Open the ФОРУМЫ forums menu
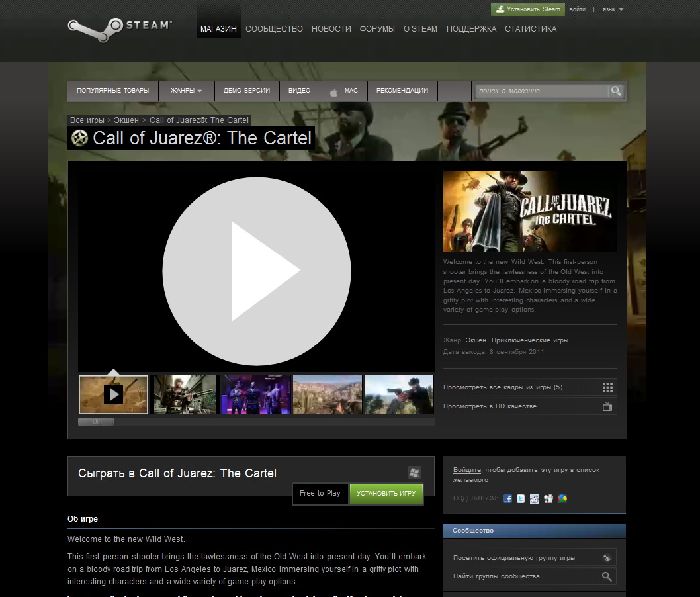 pyautogui.click(x=377, y=29)
